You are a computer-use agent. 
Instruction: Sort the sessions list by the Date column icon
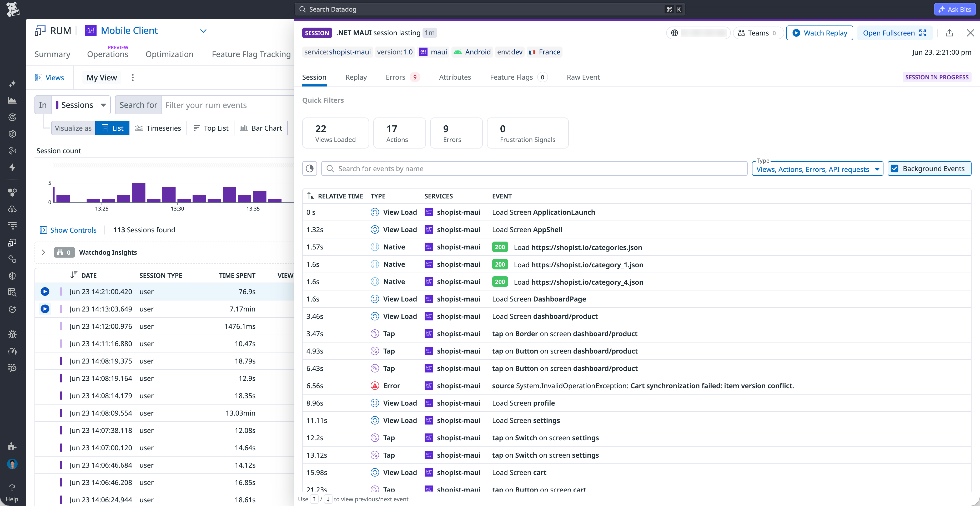tap(74, 275)
